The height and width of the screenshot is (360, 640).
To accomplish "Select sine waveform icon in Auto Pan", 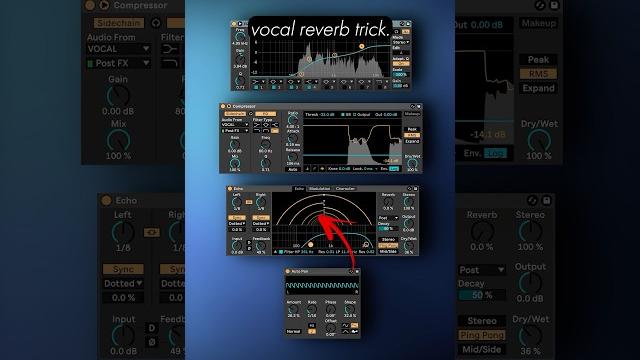I will [345, 325].
